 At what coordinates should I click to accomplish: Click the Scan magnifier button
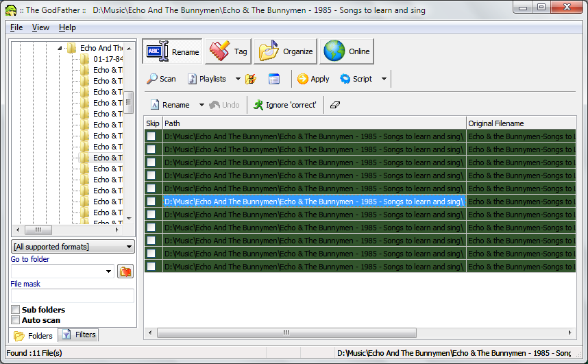[161, 79]
